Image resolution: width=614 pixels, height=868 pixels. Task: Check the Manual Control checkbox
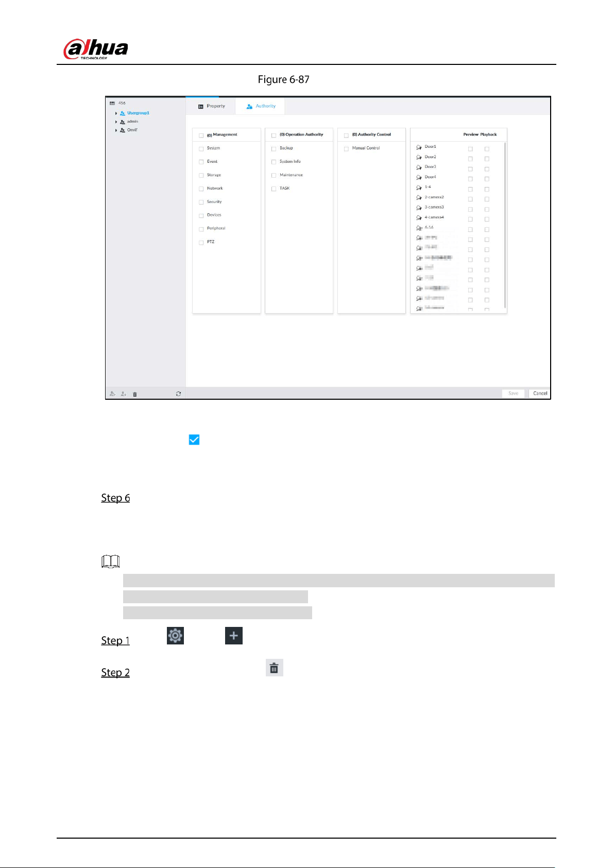coord(347,149)
